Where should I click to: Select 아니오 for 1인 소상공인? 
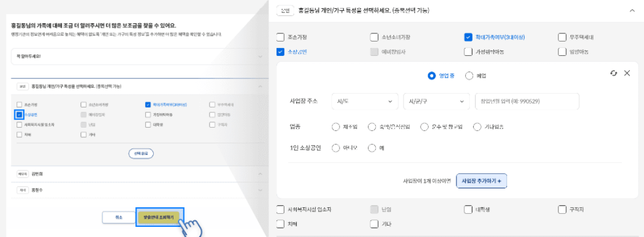335,148
